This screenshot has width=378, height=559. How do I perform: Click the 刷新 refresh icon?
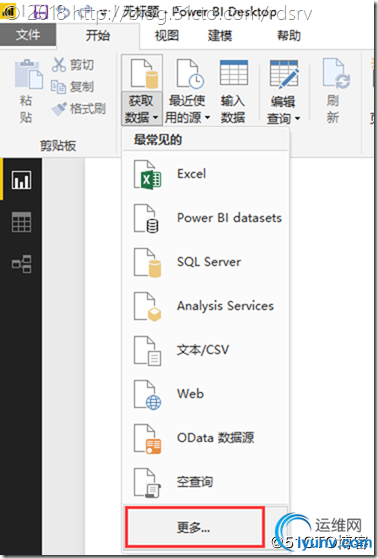tap(336, 73)
